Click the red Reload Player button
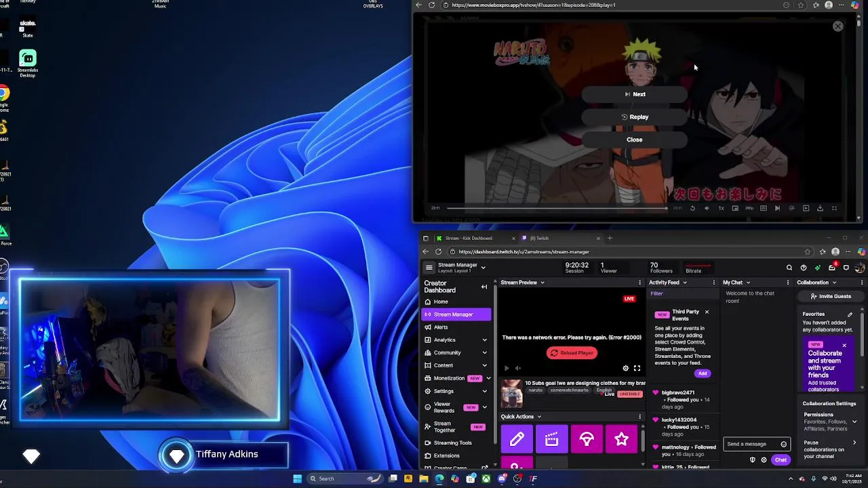Viewport: 868px width, 488px height. tap(572, 352)
